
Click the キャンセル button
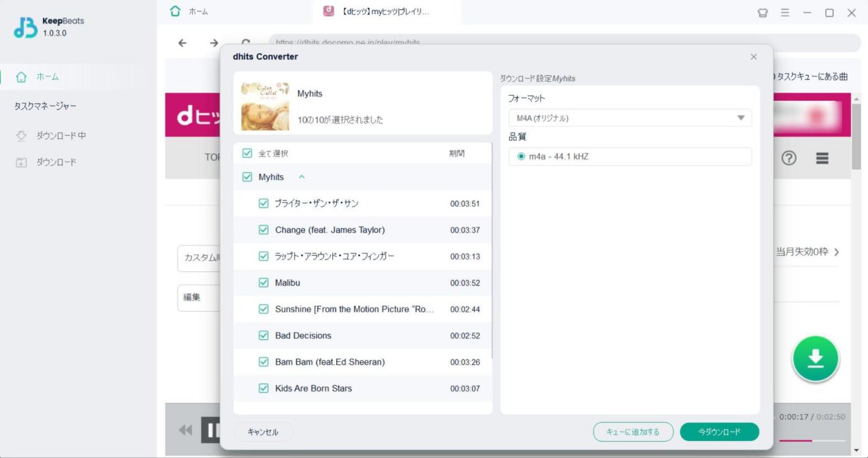[x=263, y=432]
